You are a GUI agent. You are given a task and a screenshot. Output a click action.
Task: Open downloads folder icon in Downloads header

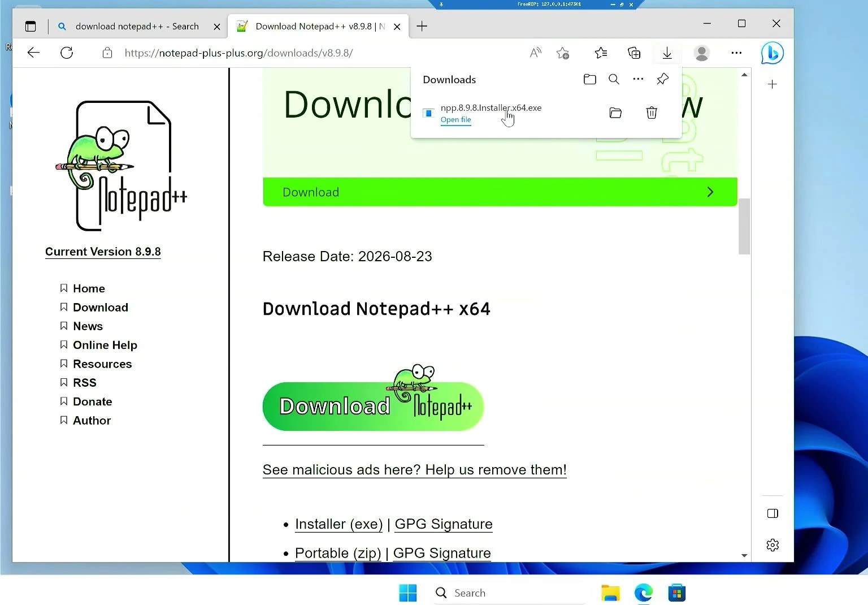pyautogui.click(x=589, y=79)
